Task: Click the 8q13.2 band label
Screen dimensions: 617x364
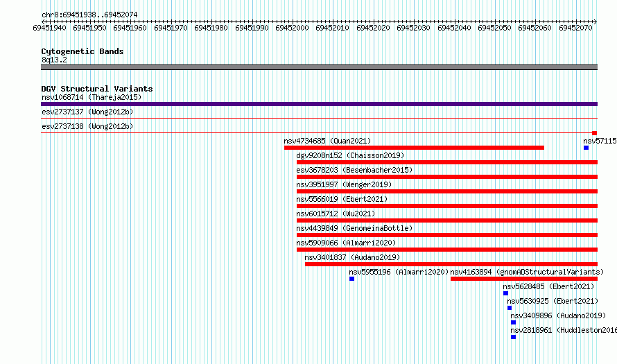Action: [x=54, y=60]
